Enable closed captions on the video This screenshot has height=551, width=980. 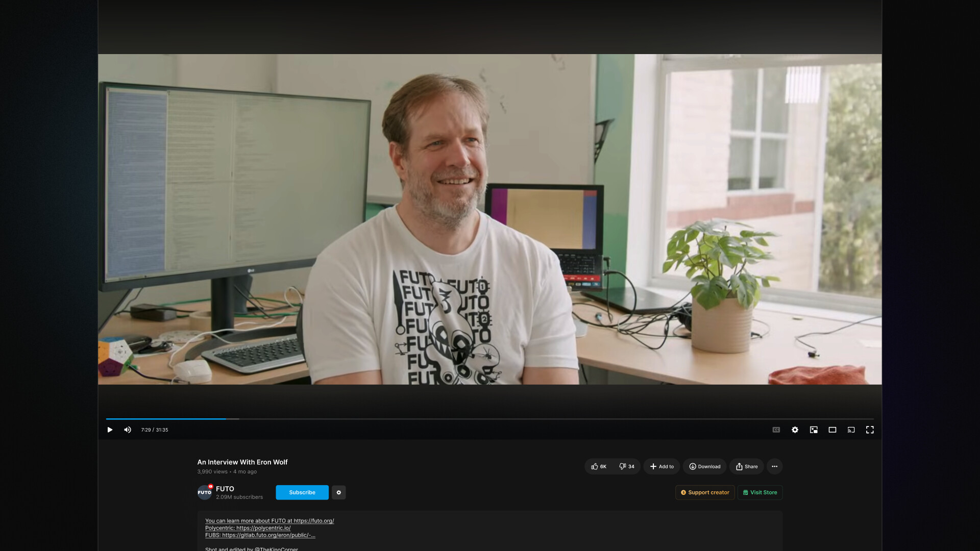coord(776,430)
